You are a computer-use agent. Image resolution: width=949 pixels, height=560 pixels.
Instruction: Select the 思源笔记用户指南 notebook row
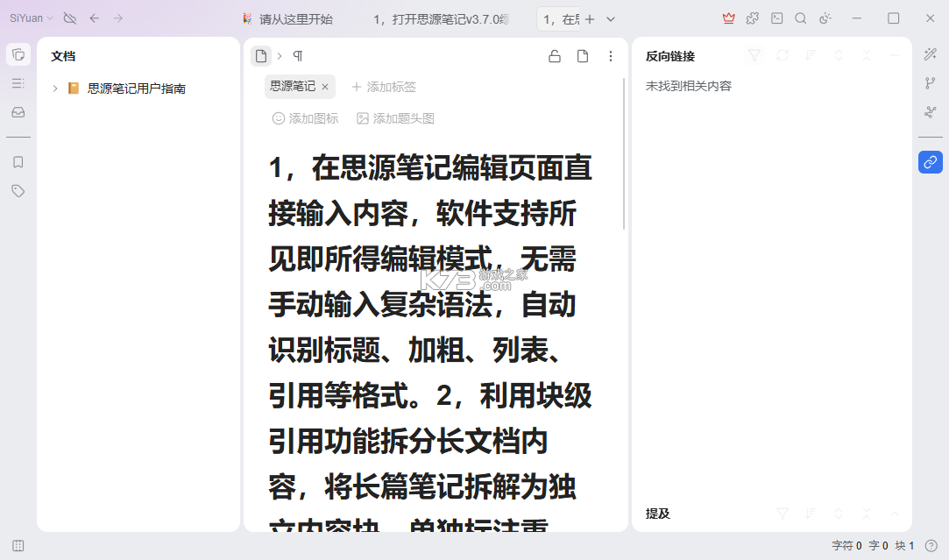pos(138,89)
